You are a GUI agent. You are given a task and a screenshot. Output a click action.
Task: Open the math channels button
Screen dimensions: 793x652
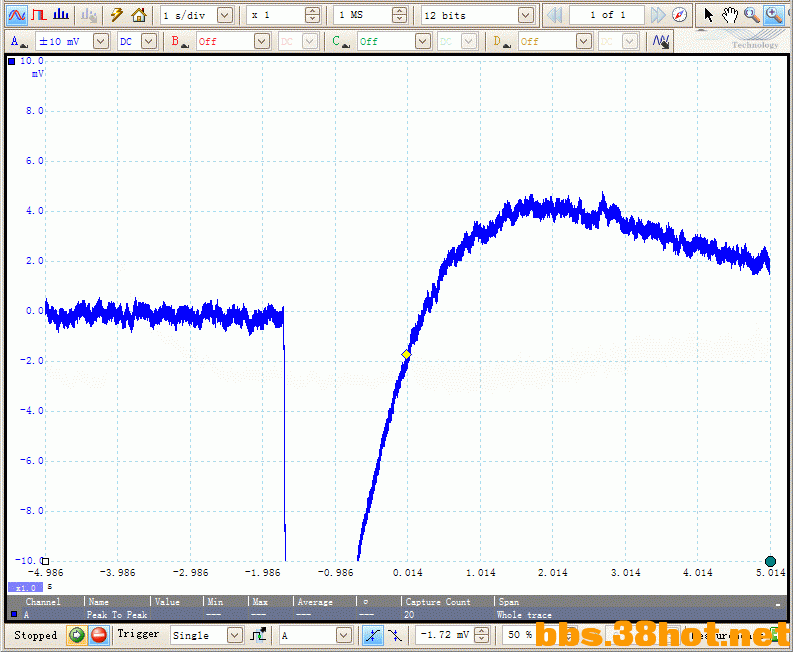[x=661, y=41]
